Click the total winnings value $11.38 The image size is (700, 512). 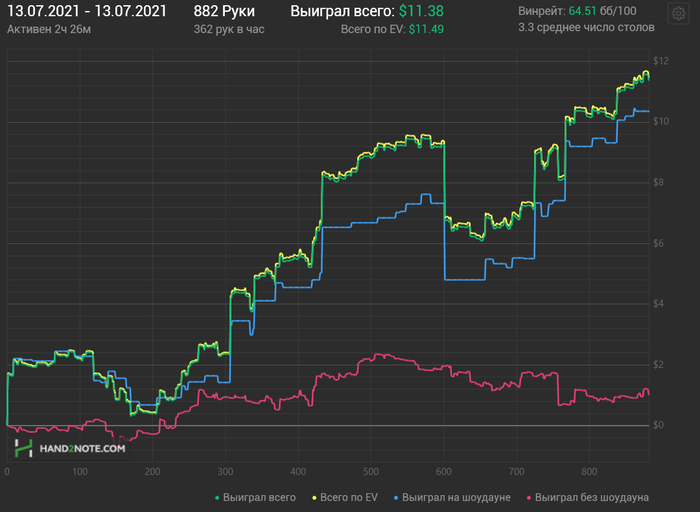[421, 11]
